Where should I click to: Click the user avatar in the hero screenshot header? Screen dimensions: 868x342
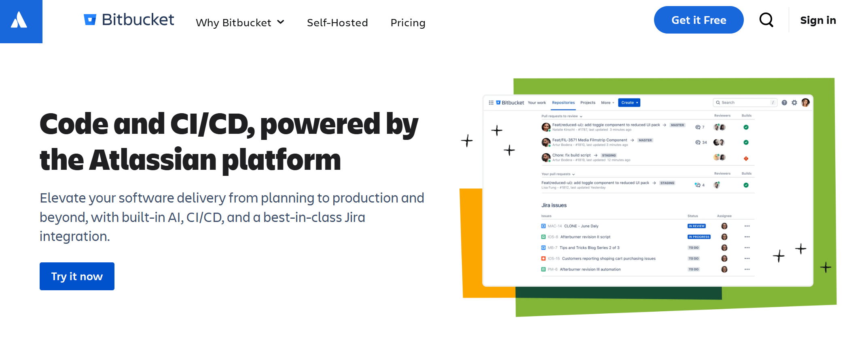pos(805,103)
